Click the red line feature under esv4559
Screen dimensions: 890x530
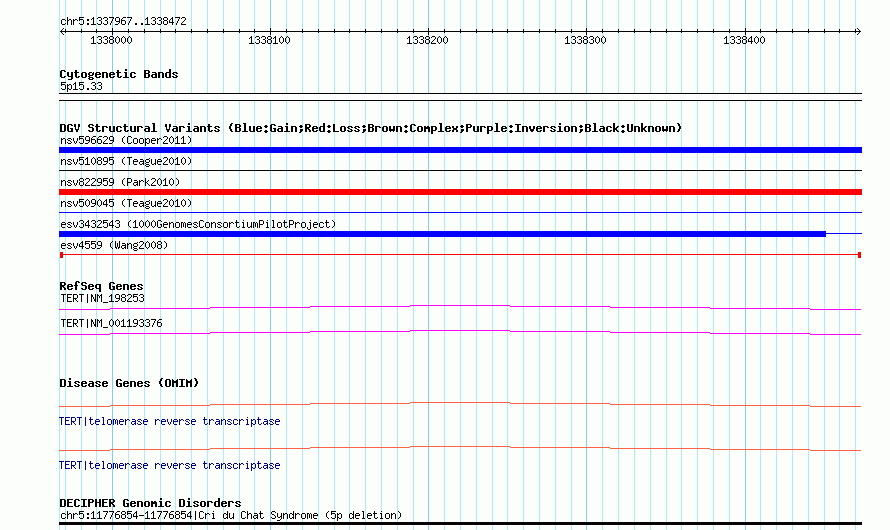click(460, 255)
